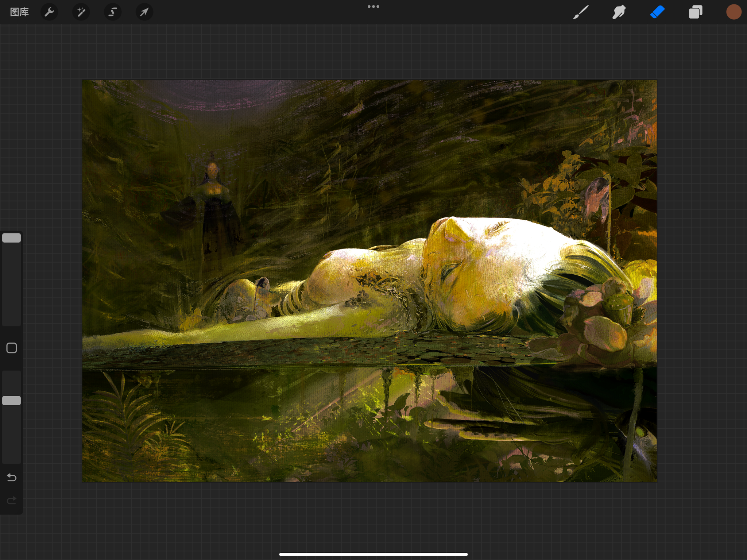Open the Layers panel
This screenshot has width=747, height=560.
click(x=696, y=12)
